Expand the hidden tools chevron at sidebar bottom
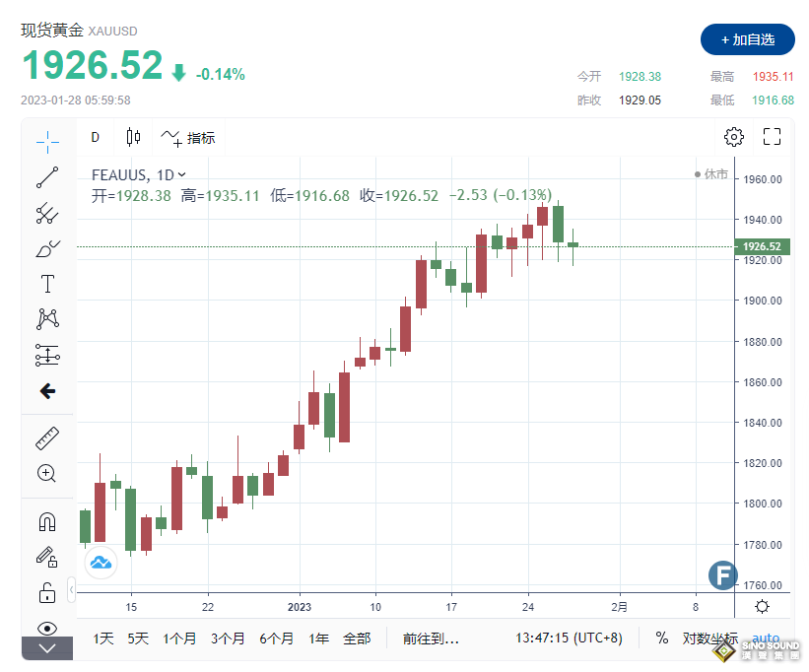 [46, 648]
